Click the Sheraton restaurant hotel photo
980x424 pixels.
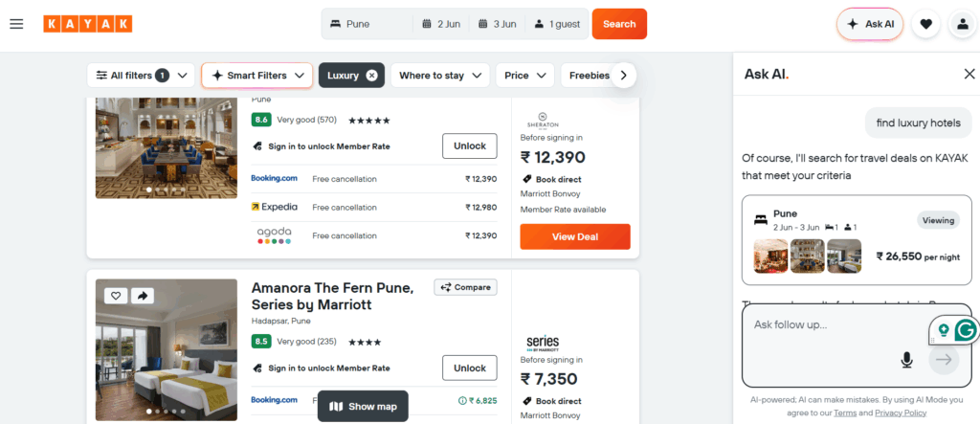point(167,148)
